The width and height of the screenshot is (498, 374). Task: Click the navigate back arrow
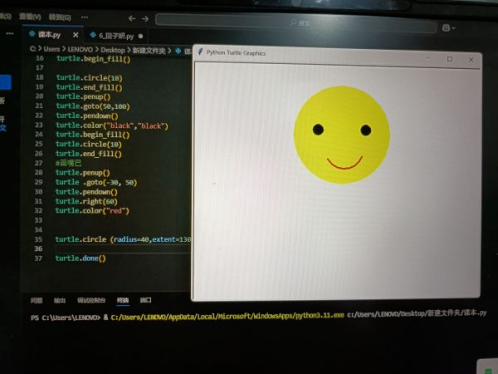coord(132,18)
